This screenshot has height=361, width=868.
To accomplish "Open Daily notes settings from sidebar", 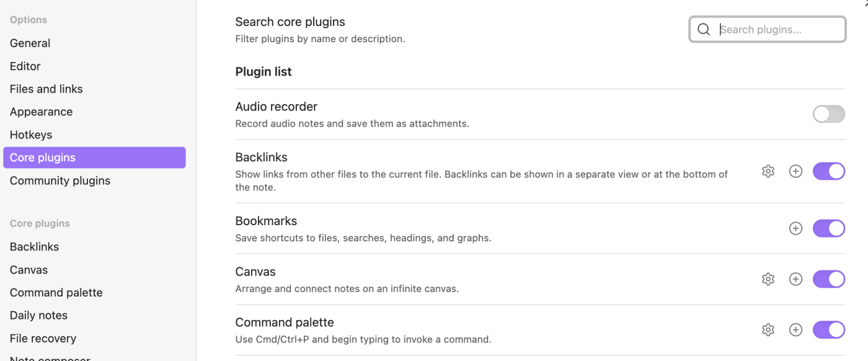I will (x=38, y=315).
